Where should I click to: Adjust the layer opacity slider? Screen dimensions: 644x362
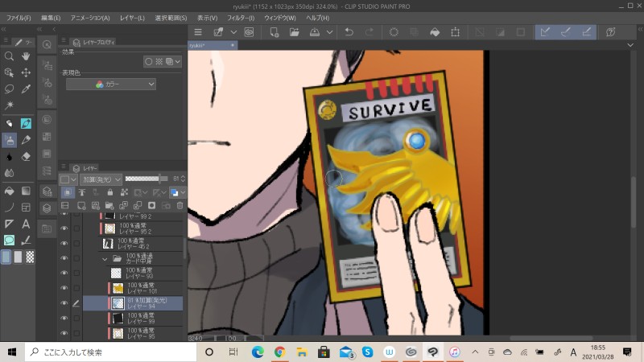(147, 179)
